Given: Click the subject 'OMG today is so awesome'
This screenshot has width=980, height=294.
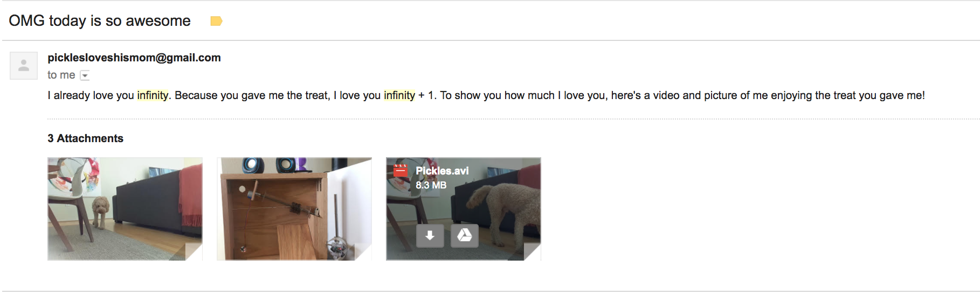Looking at the screenshot, I should (100, 21).
